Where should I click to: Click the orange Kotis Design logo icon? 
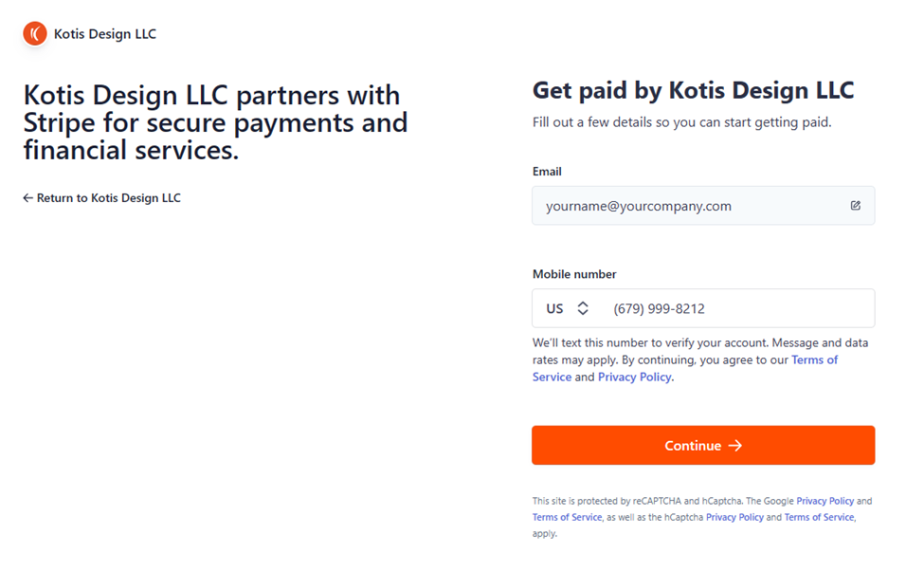coord(35,34)
